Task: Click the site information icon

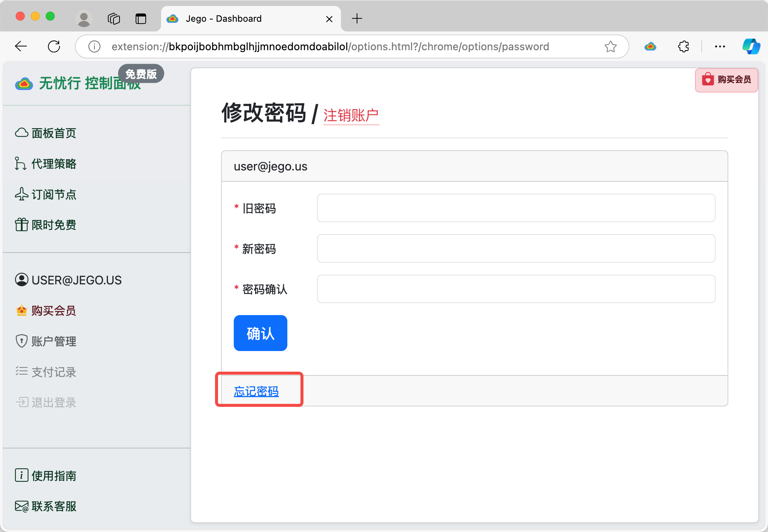Action: click(x=94, y=46)
